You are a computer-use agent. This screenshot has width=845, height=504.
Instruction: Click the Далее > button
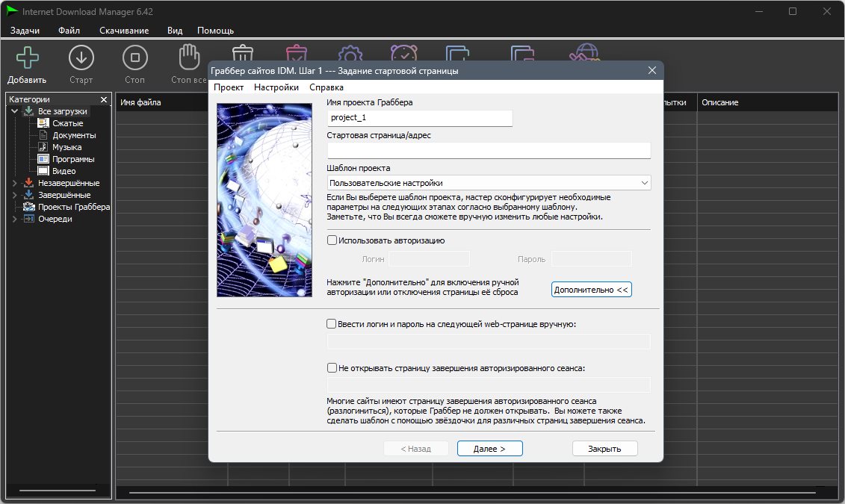490,449
